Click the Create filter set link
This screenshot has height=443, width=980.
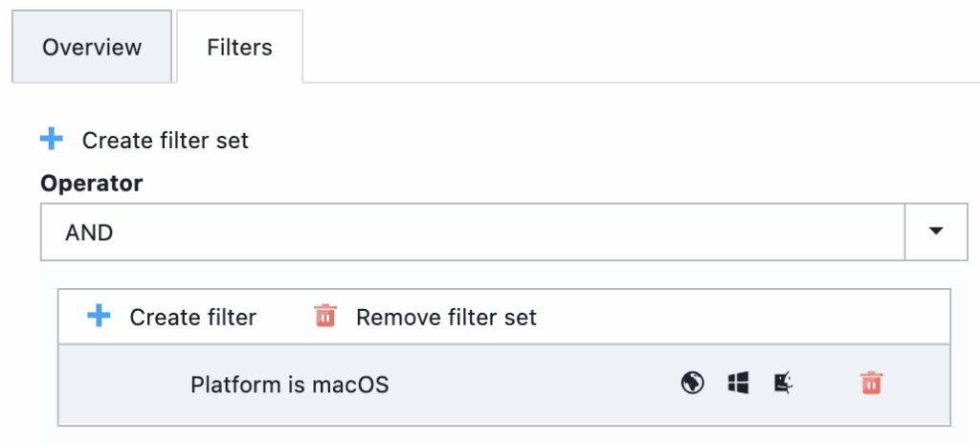(x=165, y=141)
